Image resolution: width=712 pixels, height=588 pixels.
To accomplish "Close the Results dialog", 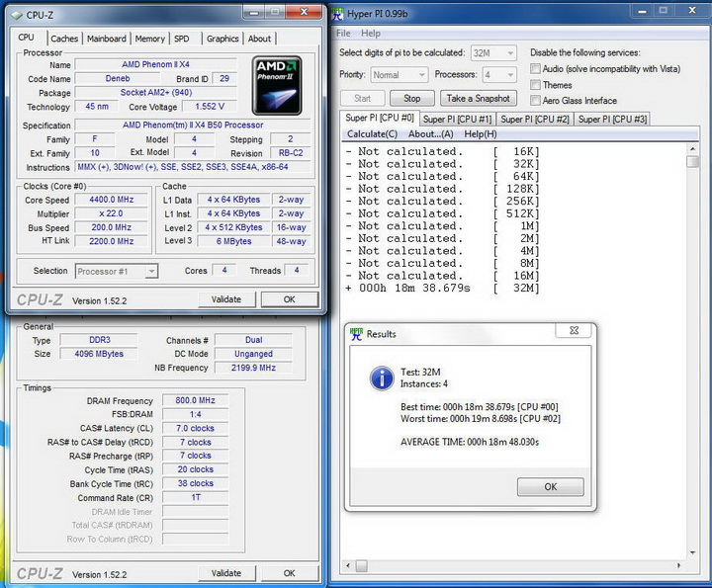I will pyautogui.click(x=574, y=330).
